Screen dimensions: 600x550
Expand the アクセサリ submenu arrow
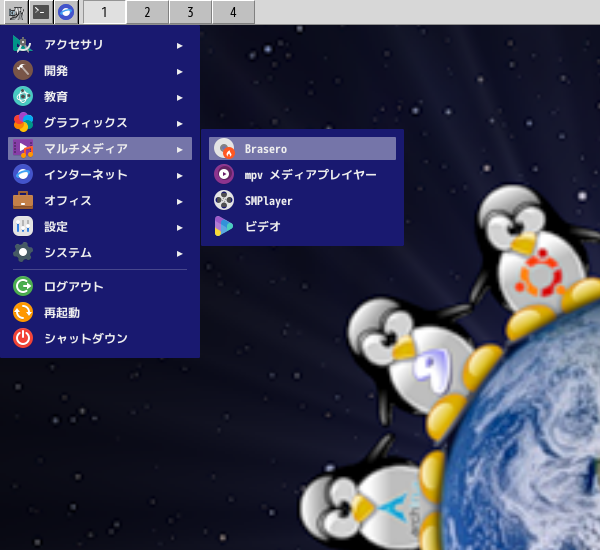[x=179, y=46]
